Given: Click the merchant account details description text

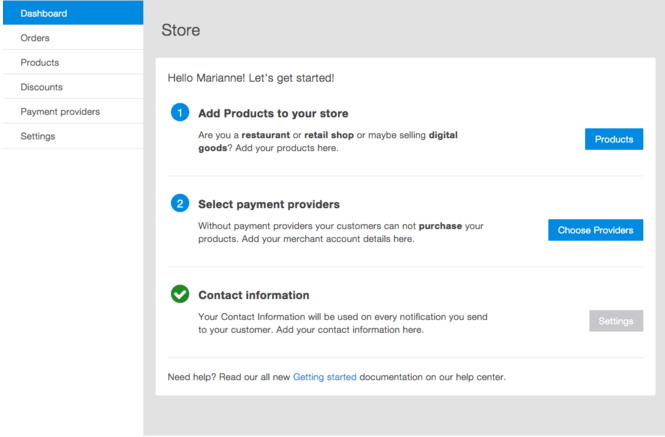Looking at the screenshot, I should pyautogui.click(x=341, y=232).
